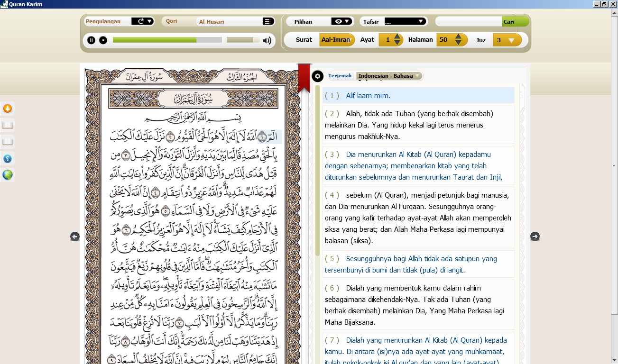Select verse 4 translation text
The image size is (618, 364).
418,218
